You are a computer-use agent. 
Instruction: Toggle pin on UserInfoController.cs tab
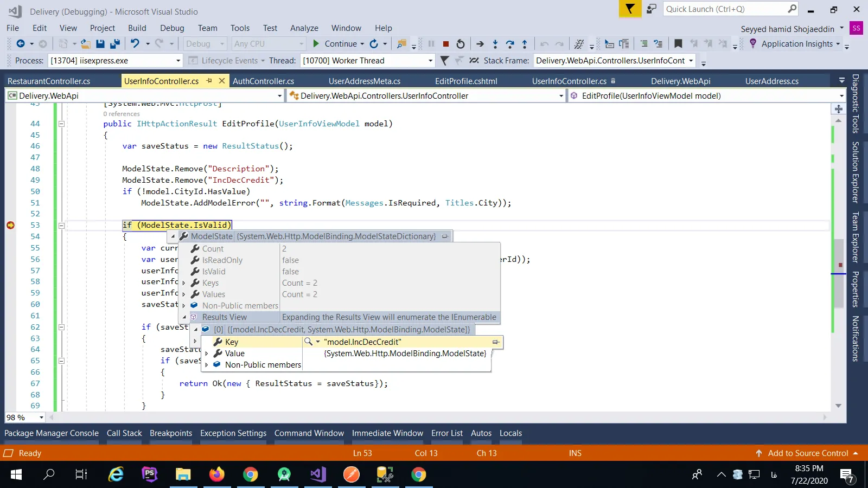pos(209,81)
